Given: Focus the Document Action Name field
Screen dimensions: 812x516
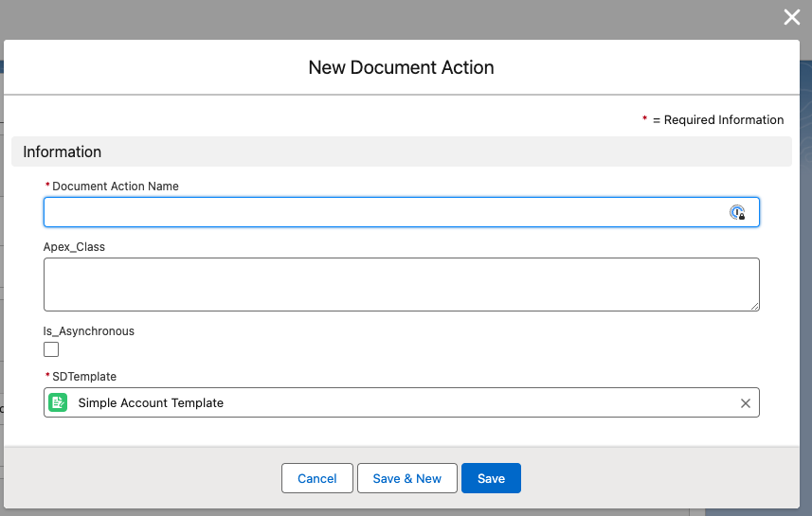Looking at the screenshot, I should click(402, 212).
